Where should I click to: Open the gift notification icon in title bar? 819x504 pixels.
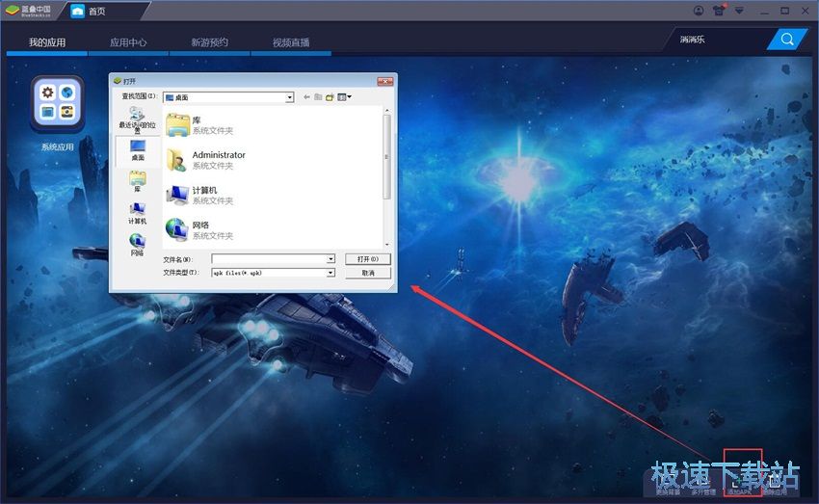point(719,11)
